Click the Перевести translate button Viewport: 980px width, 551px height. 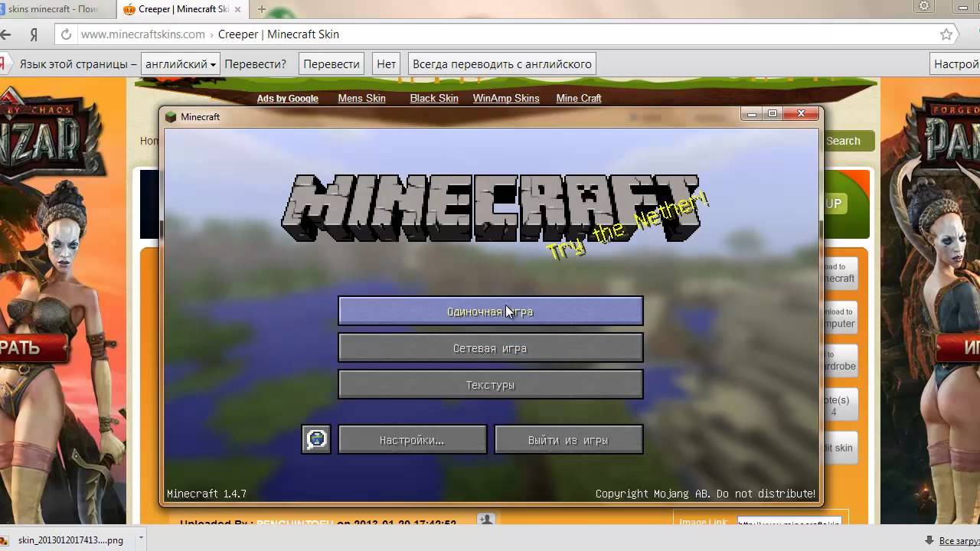[332, 64]
